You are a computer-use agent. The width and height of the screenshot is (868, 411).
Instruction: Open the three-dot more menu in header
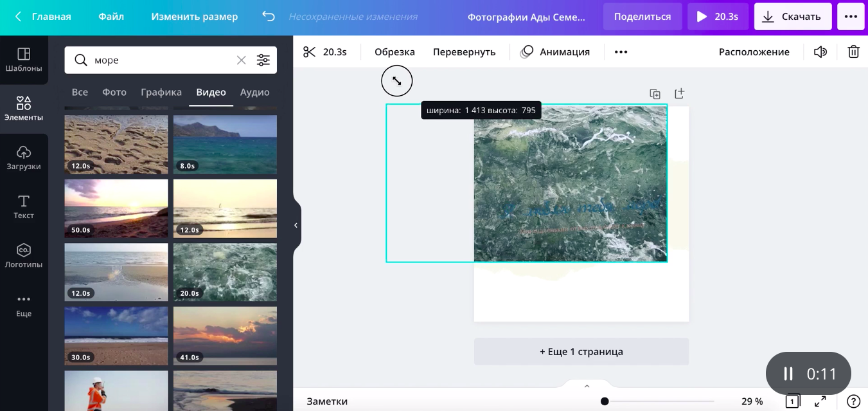[x=851, y=17]
